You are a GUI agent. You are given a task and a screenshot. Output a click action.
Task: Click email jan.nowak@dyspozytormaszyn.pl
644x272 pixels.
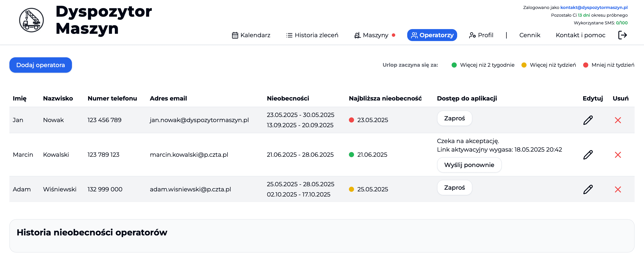coord(199,120)
